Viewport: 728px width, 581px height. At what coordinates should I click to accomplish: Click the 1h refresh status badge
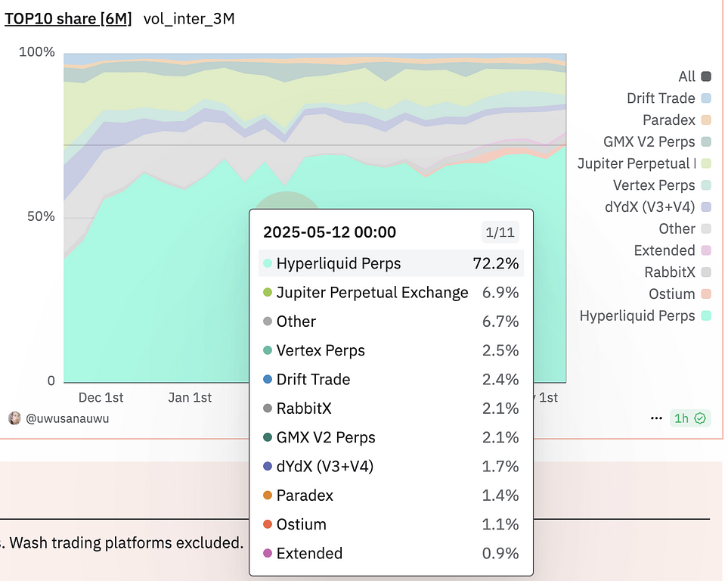click(689, 418)
